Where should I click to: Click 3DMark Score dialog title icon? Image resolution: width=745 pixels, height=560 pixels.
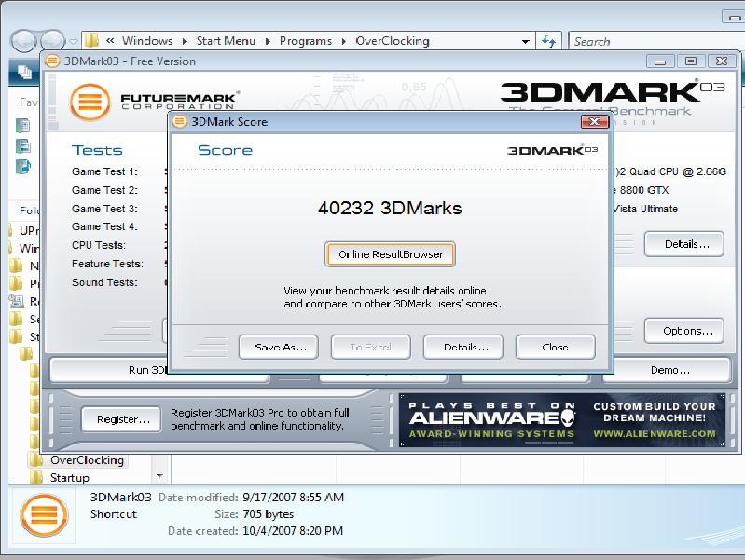pyautogui.click(x=180, y=122)
